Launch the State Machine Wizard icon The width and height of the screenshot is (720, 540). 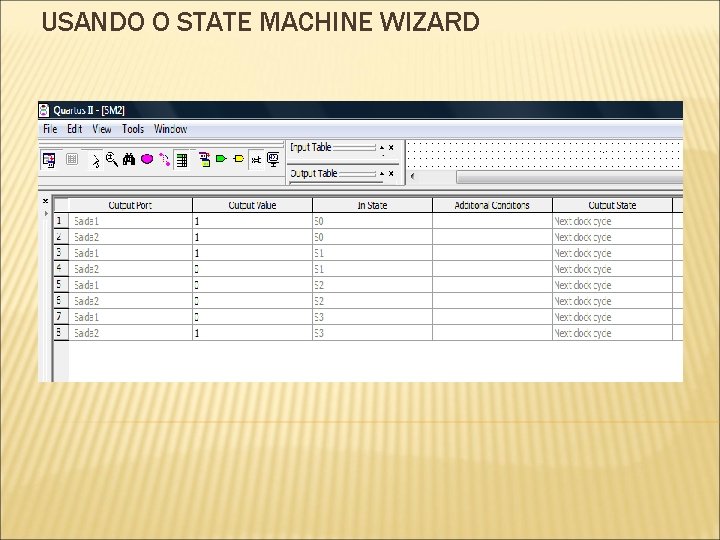[x=204, y=159]
